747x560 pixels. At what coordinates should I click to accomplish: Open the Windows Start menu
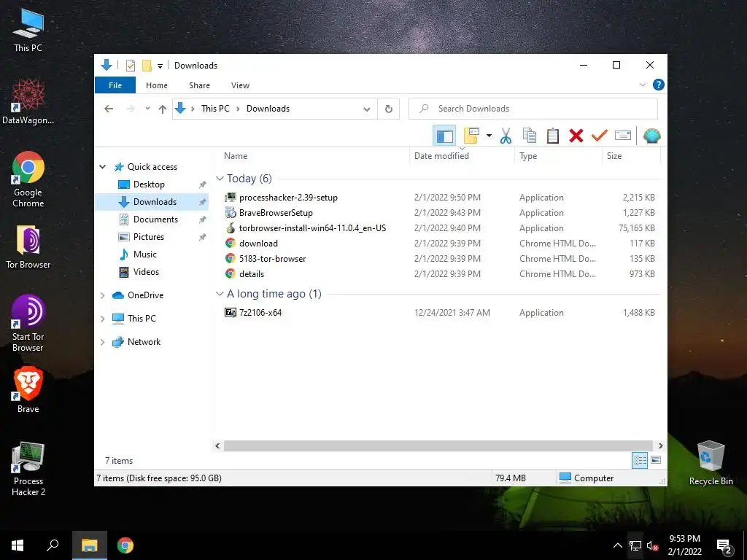click(x=18, y=545)
